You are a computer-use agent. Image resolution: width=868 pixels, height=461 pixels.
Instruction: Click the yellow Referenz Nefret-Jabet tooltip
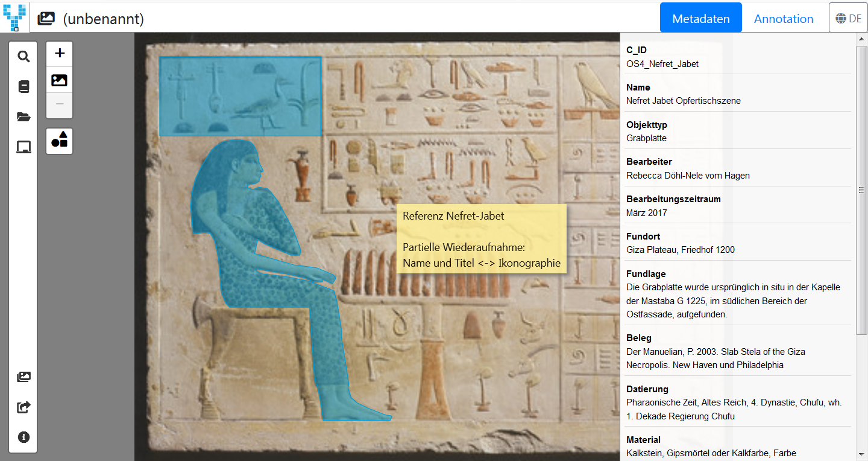tap(482, 239)
